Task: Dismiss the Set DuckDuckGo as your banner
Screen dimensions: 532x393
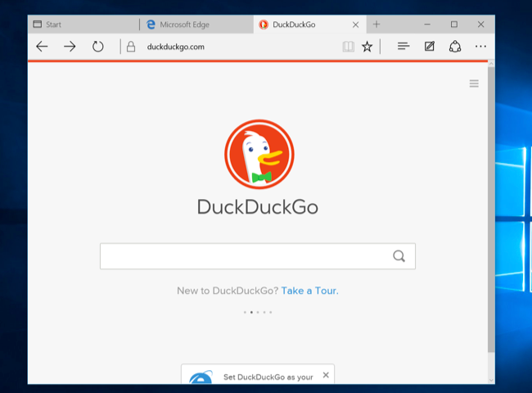Action: click(326, 375)
